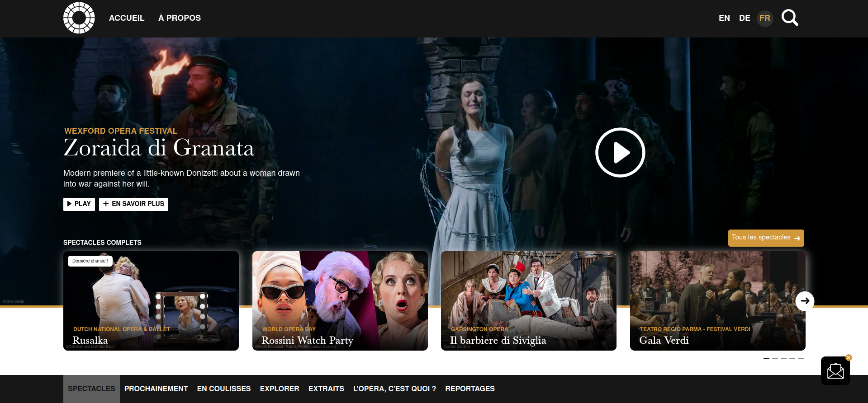Select the EXTRAITS tab
The image size is (868, 403).
(x=326, y=389)
